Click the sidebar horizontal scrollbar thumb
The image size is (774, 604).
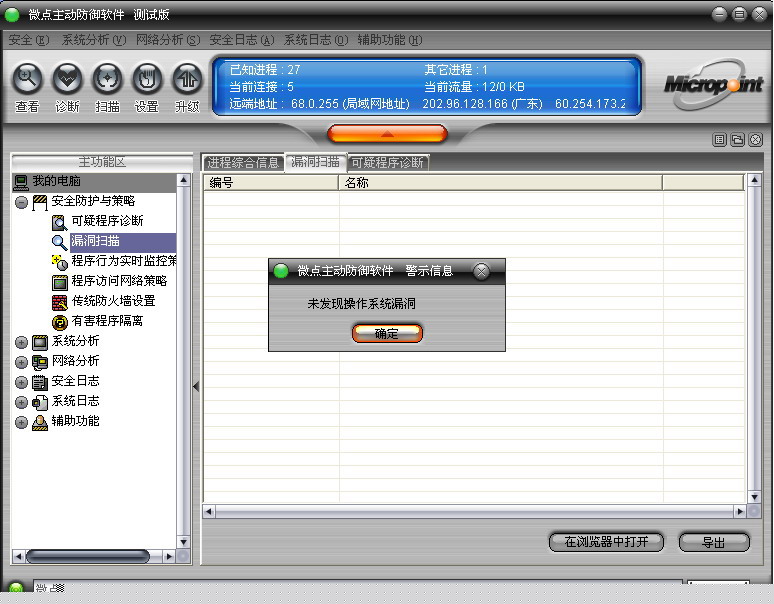click(88, 556)
